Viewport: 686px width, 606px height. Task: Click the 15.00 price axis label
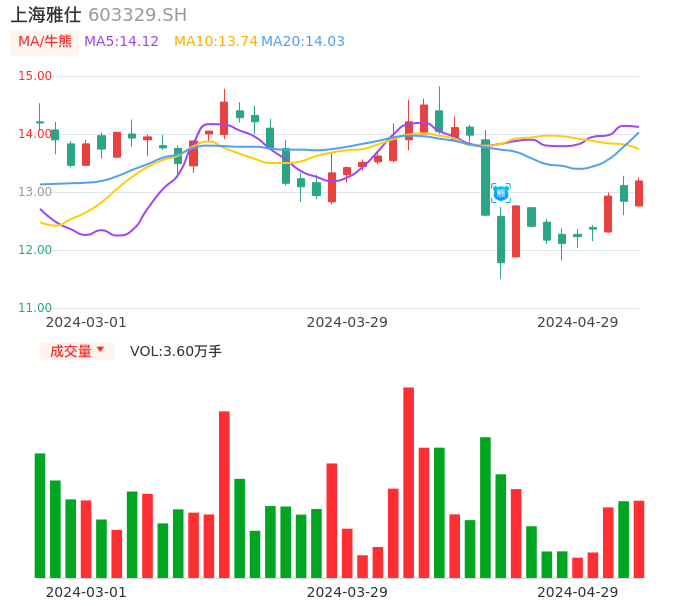pos(35,76)
